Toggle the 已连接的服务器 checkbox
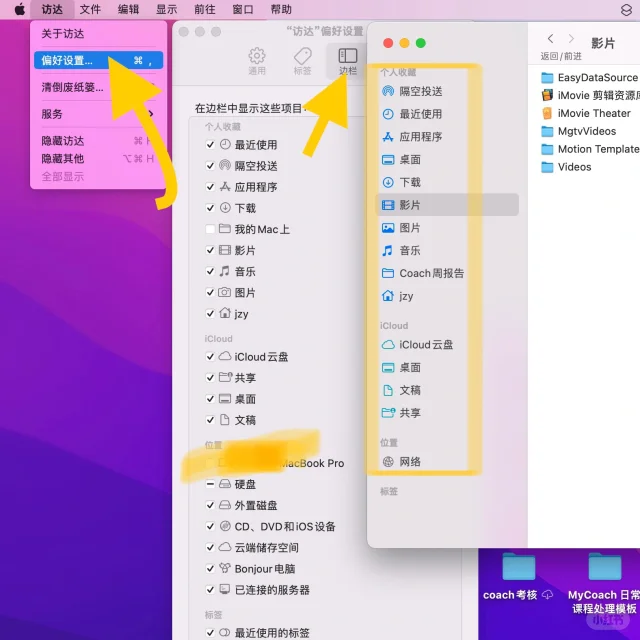 (210, 590)
